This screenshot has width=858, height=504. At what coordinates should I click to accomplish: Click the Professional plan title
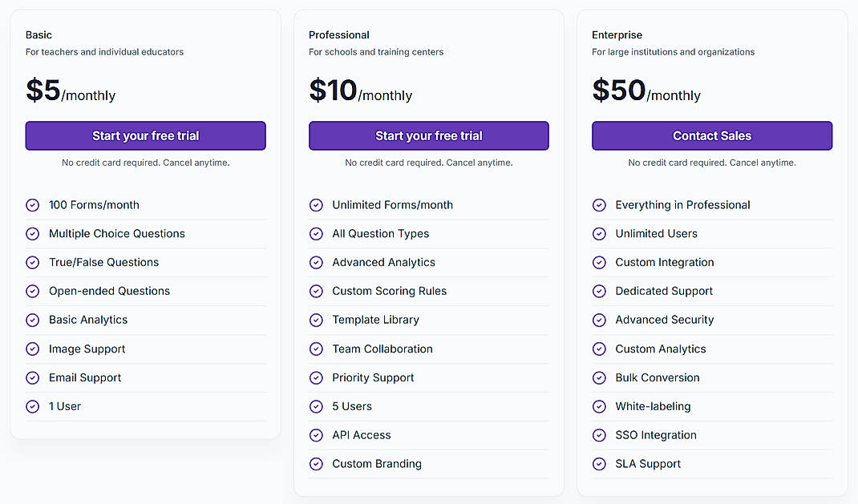[x=338, y=34]
